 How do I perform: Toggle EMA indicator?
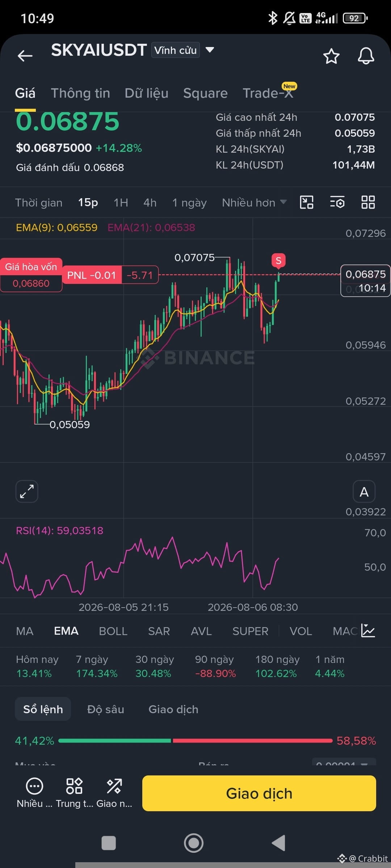pyautogui.click(x=66, y=631)
